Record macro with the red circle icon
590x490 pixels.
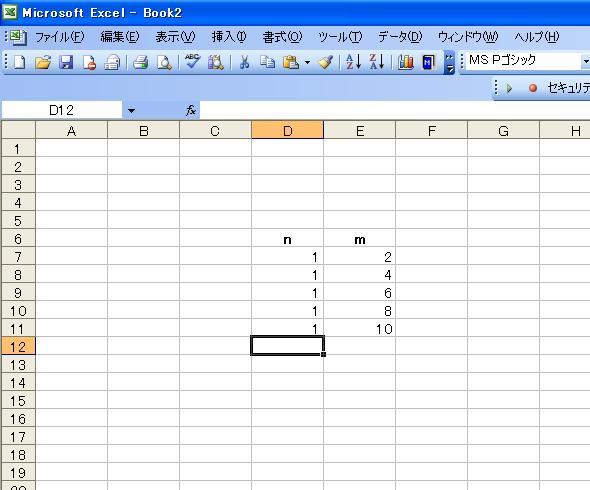pyautogui.click(x=532, y=88)
